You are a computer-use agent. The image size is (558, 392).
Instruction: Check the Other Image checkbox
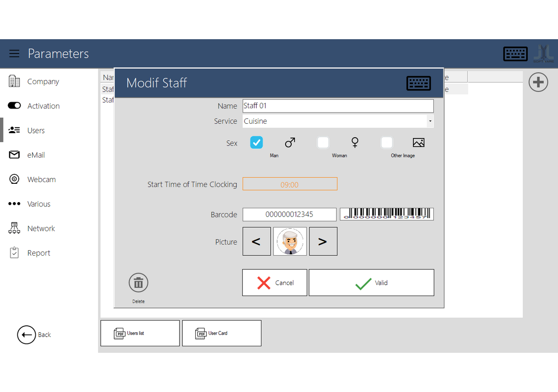[387, 142]
